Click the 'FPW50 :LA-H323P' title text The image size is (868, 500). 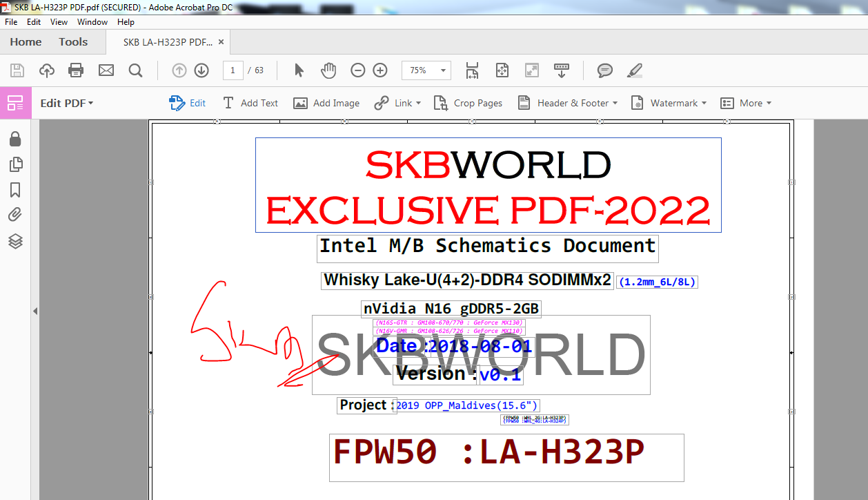(x=489, y=452)
